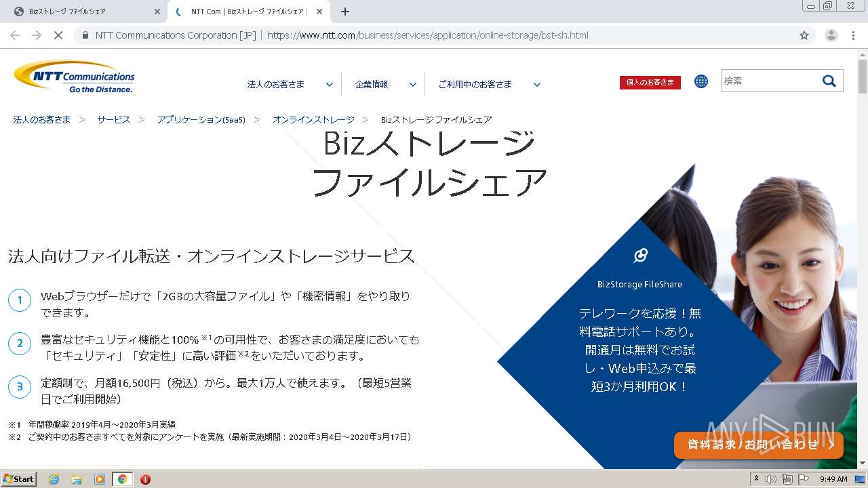
Task: Open アプリケーション(SaaS) breadcrumb link
Action: (x=201, y=119)
